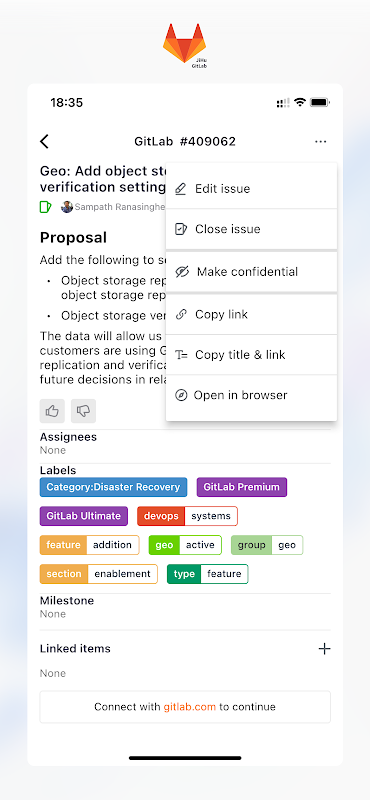Image resolution: width=370 pixels, height=800 pixels.
Task: Tap the GitLab fox logo
Action: [x=185, y=45]
